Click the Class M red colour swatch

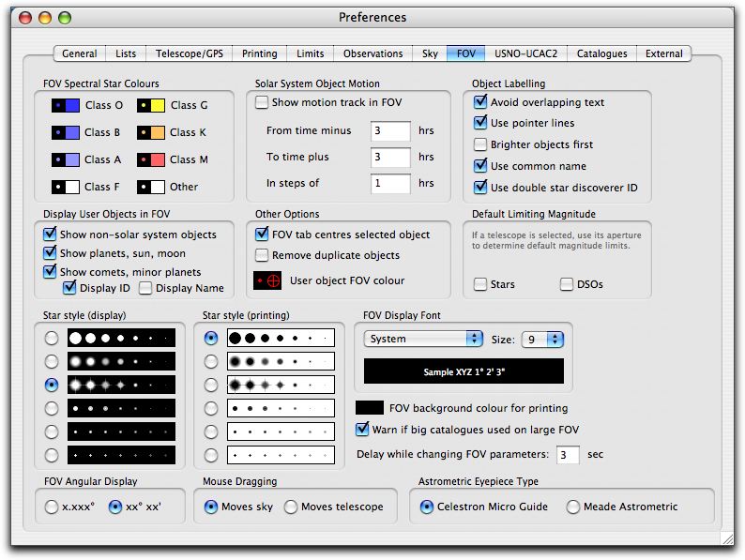[x=151, y=159]
